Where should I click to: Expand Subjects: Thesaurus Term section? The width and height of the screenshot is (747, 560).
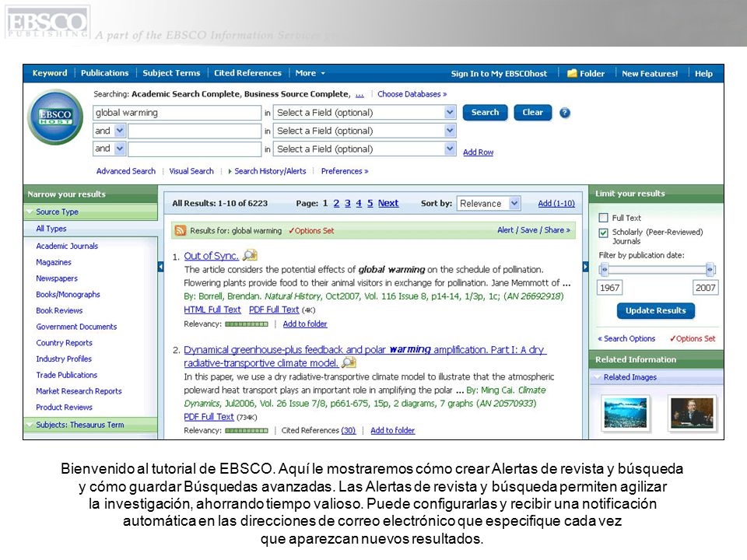30,425
